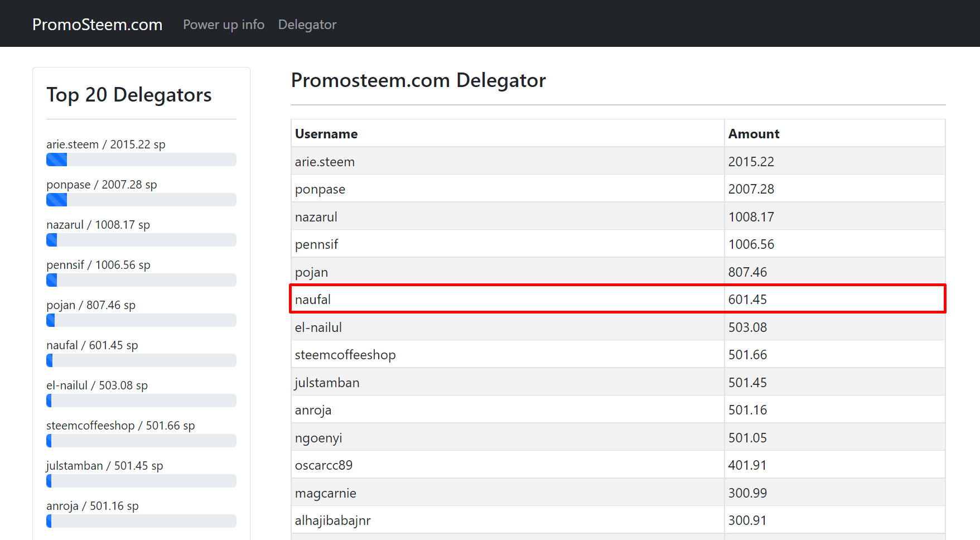Click the pennsif progress bar in sidebar
980x540 pixels.
click(141, 280)
